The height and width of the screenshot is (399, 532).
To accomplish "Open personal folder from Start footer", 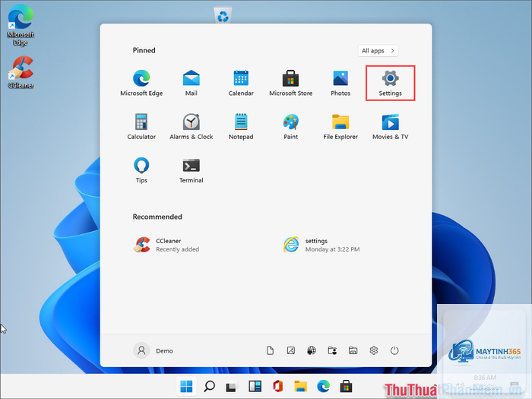I will [x=332, y=350].
